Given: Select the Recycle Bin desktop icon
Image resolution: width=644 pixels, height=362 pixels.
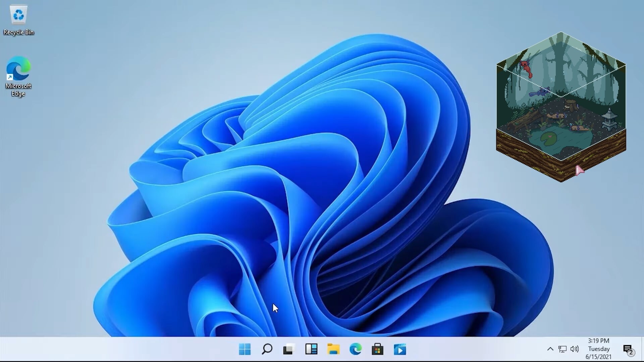Looking at the screenshot, I should coord(18,20).
